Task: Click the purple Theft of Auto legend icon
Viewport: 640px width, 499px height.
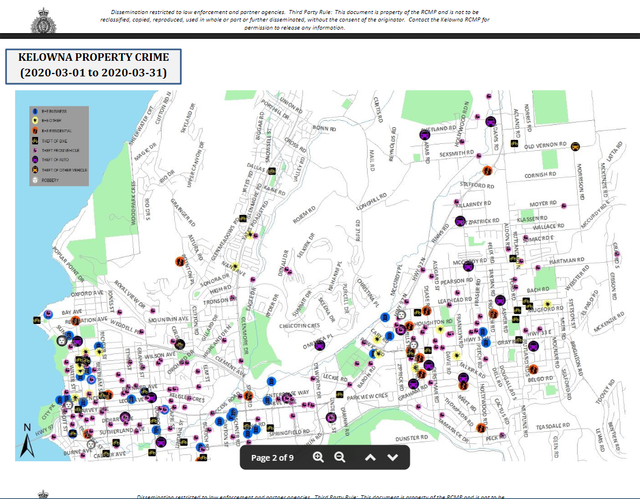Action: pos(35,160)
